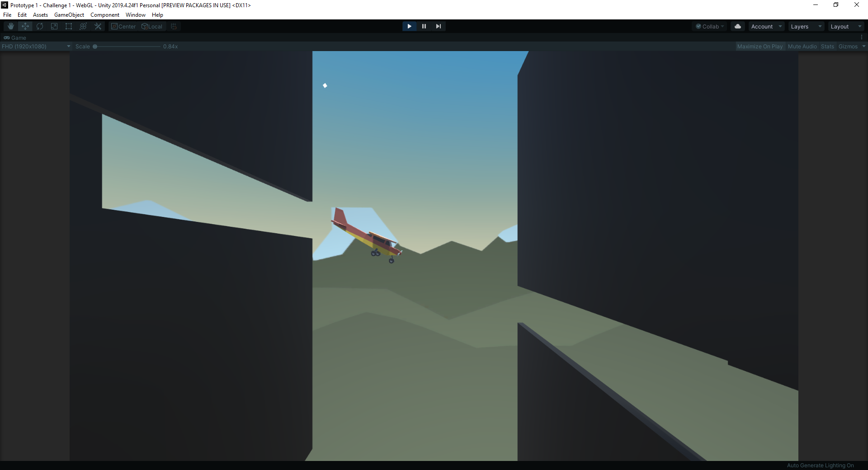Image resolution: width=868 pixels, height=470 pixels.
Task: Toggle grid snapping icon
Action: [174, 26]
